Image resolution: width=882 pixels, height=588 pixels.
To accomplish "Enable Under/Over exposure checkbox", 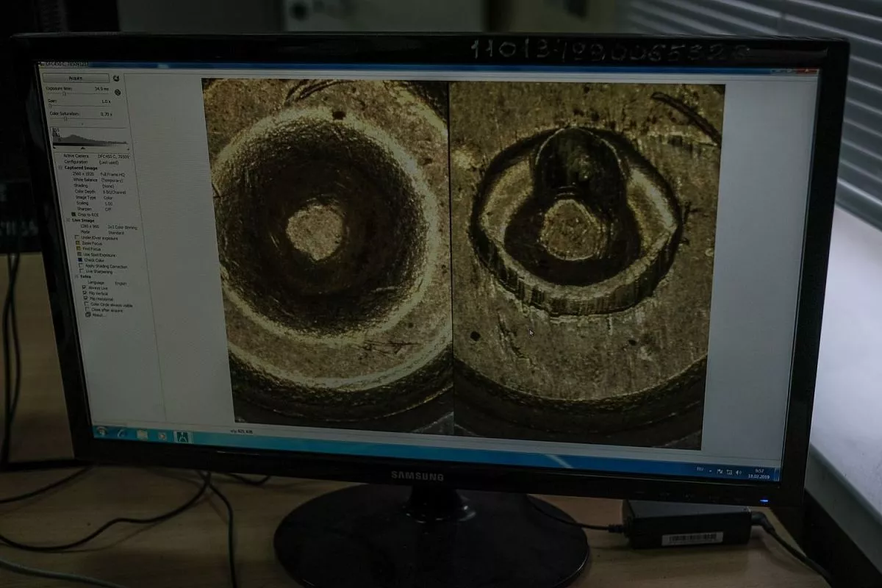I will pos(78,237).
